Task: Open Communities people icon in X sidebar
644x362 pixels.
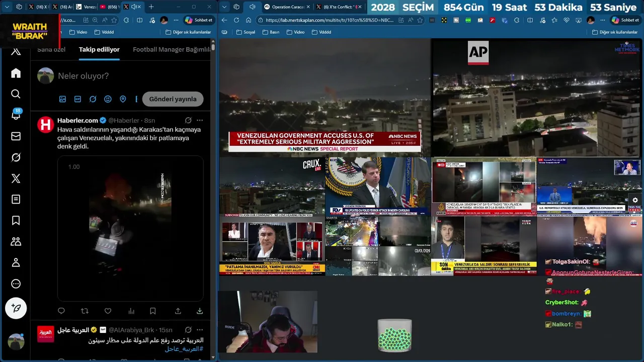Action: (16, 241)
